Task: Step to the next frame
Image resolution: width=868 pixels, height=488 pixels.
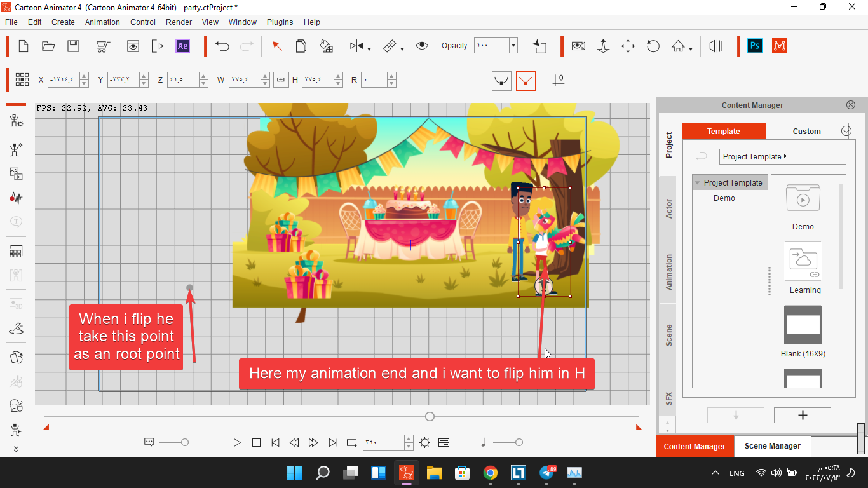Action: 313,442
